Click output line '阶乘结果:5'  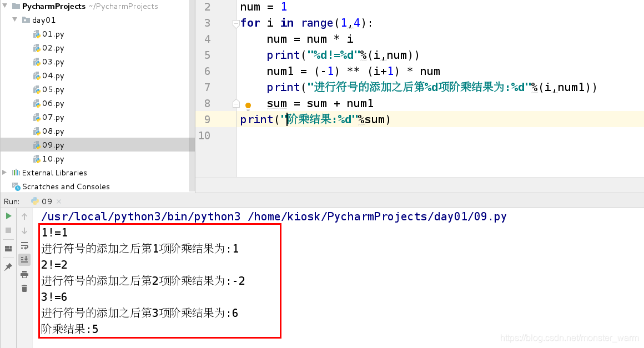(x=70, y=329)
